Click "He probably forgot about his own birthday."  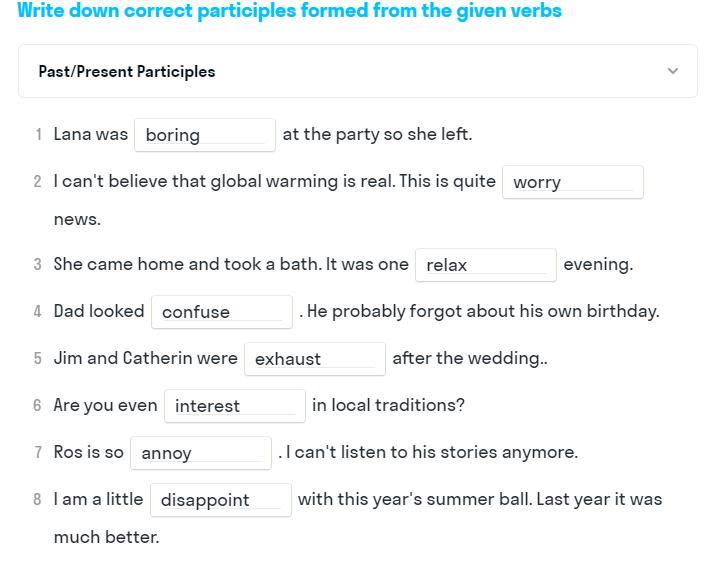click(x=483, y=311)
